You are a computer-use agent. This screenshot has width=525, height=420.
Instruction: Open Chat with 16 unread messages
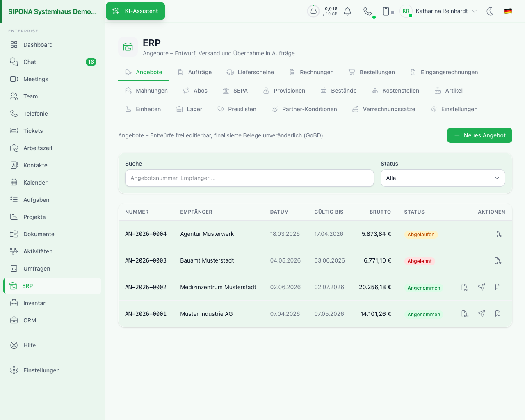(52, 62)
